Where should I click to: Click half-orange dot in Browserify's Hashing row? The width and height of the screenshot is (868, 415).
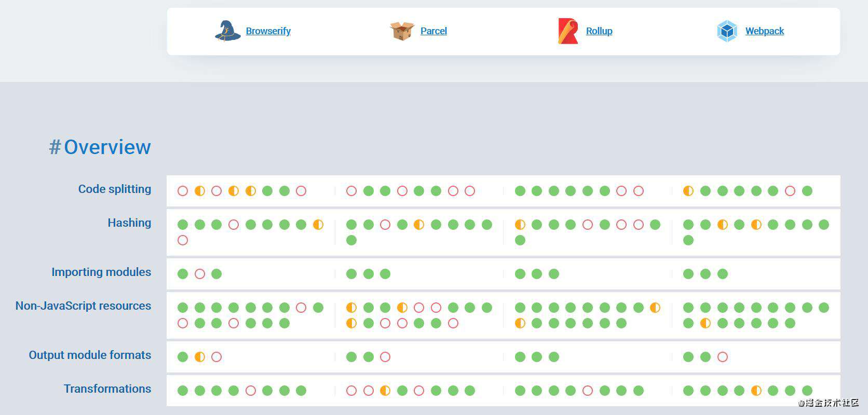pos(318,225)
